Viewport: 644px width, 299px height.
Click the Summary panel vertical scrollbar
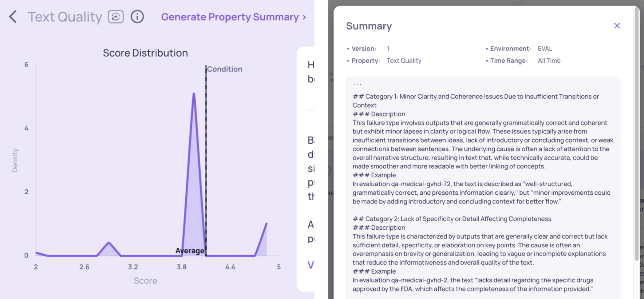pos(636,134)
